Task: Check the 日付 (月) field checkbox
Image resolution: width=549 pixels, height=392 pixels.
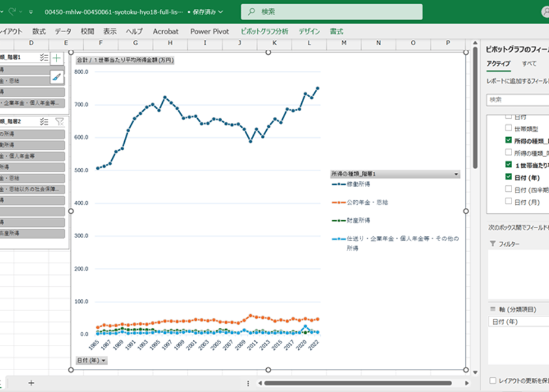Action: 509,201
